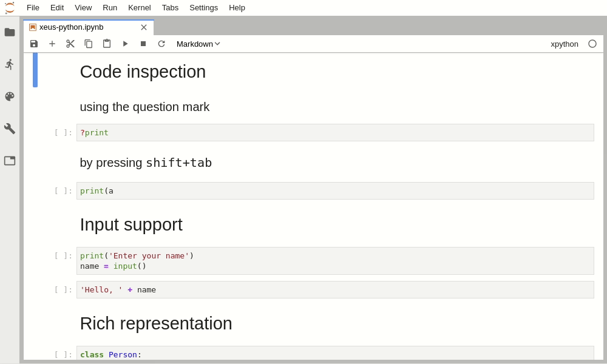Run the selected cell
607x364 pixels.
coord(125,44)
